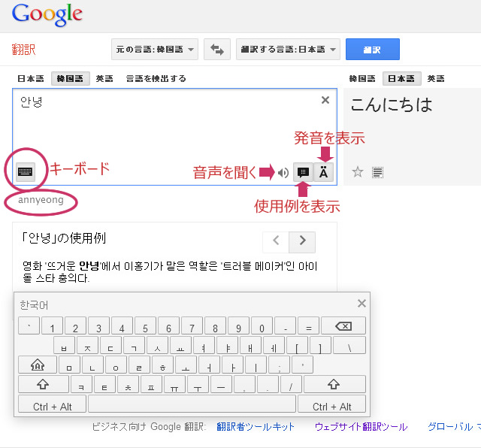Screen dimensions: 481x448
Task: Clear the source text with X
Action: 325,100
